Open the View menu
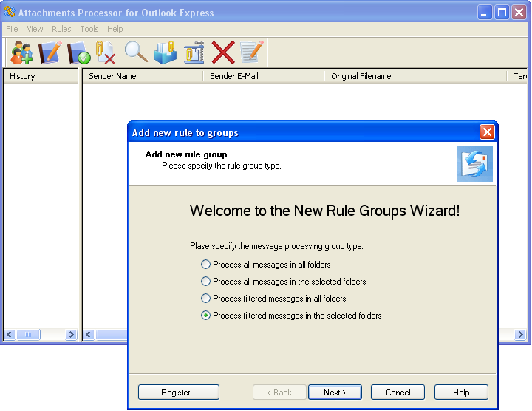The image size is (532, 411). (x=35, y=29)
